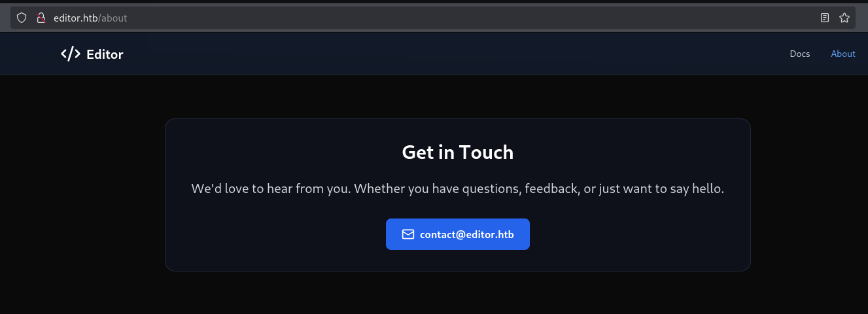Click the "Get in Touch" heading
The height and width of the screenshot is (314, 868).
(458, 152)
